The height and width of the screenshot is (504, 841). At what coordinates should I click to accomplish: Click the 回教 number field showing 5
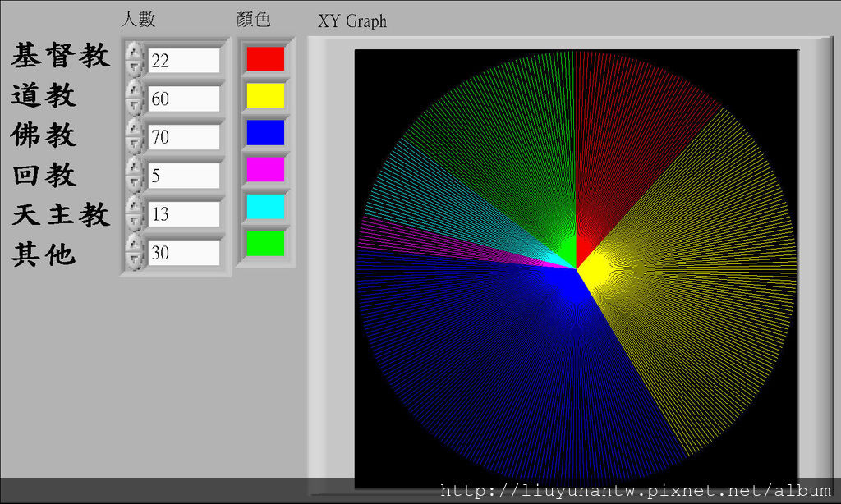click(183, 176)
